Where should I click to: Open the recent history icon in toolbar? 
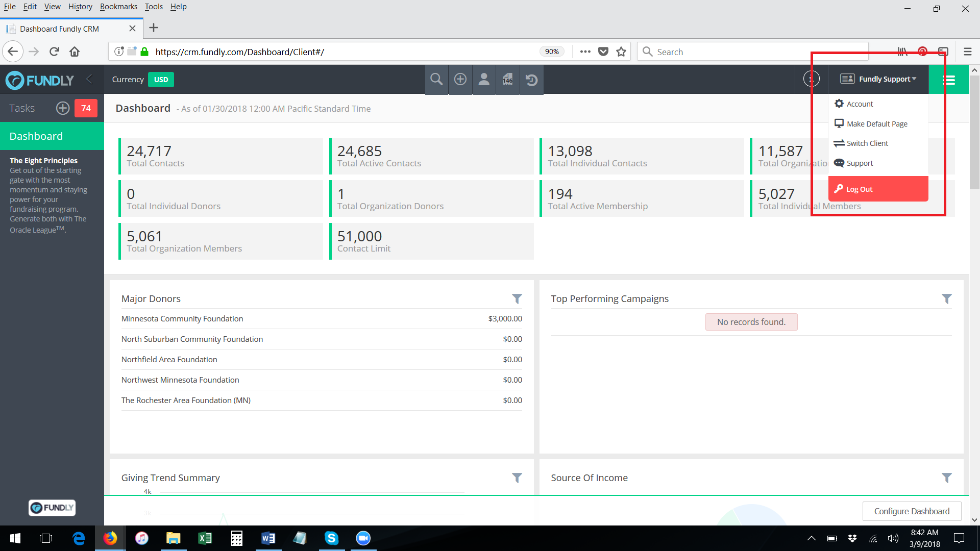pos(531,80)
